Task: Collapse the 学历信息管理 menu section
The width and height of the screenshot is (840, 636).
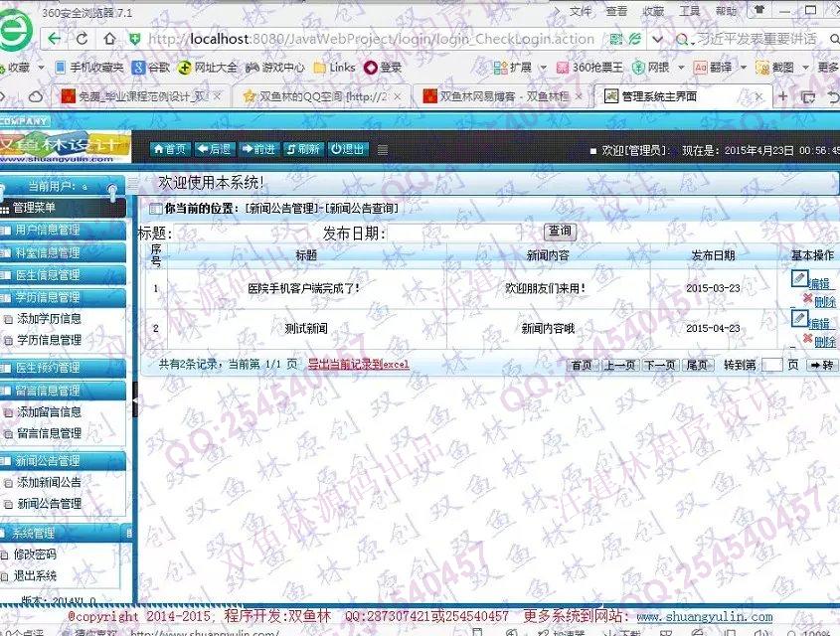Action: tap(63, 297)
